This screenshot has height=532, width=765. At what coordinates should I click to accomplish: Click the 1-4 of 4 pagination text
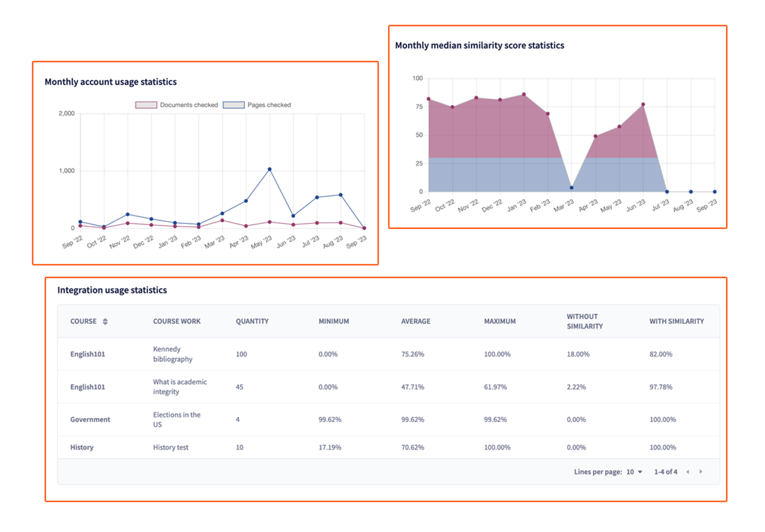(x=665, y=472)
